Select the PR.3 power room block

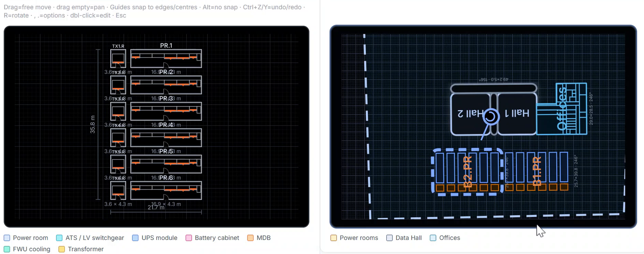coord(166,111)
